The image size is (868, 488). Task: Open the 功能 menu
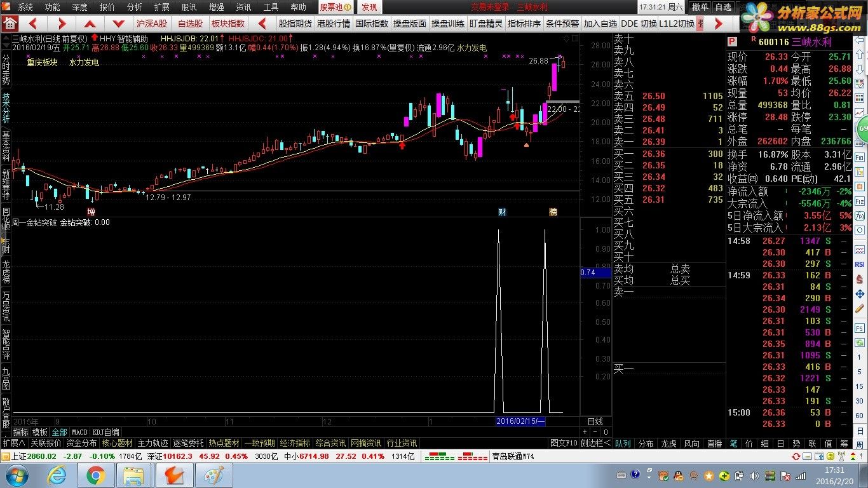52,7
